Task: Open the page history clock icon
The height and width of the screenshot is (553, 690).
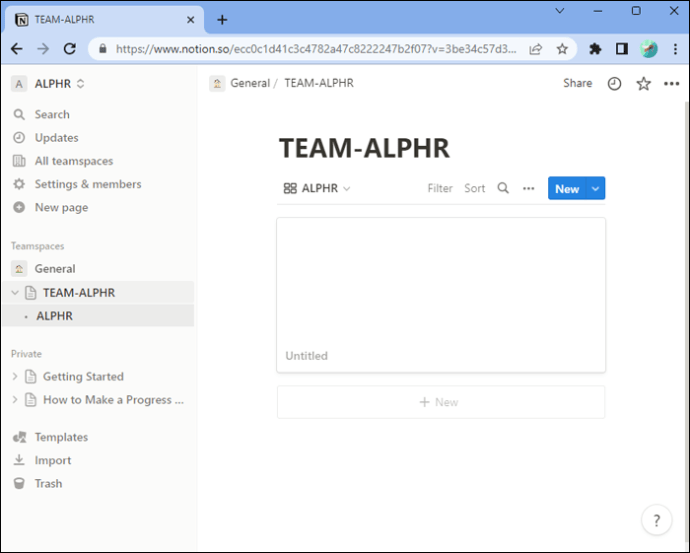Action: (x=614, y=84)
